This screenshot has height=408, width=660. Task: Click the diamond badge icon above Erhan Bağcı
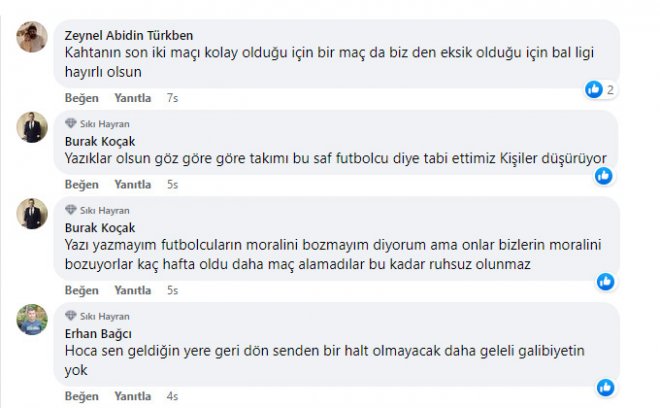70,315
